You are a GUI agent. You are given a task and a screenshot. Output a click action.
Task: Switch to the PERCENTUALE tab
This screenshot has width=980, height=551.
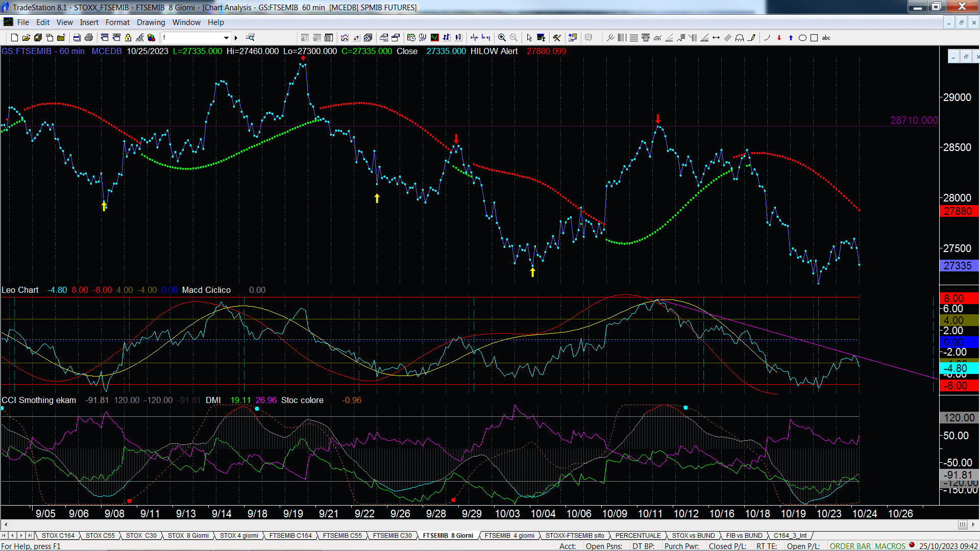coord(638,536)
